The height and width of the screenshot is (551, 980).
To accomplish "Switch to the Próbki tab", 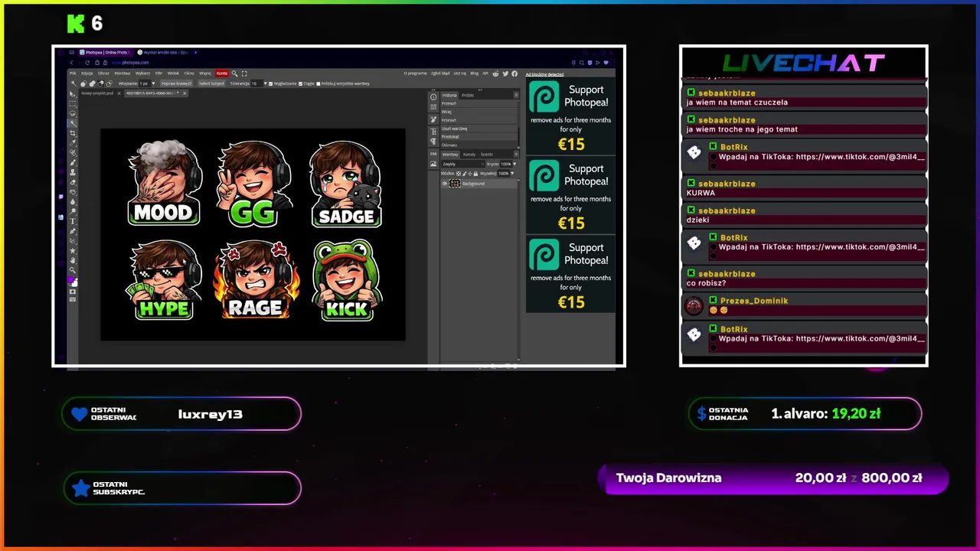I will tap(468, 95).
